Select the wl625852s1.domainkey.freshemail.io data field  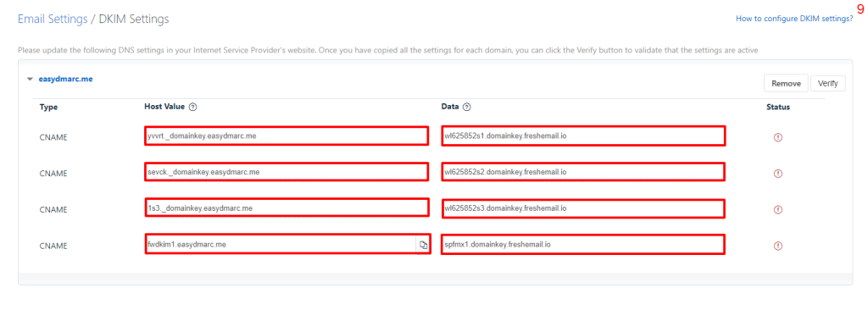(583, 136)
